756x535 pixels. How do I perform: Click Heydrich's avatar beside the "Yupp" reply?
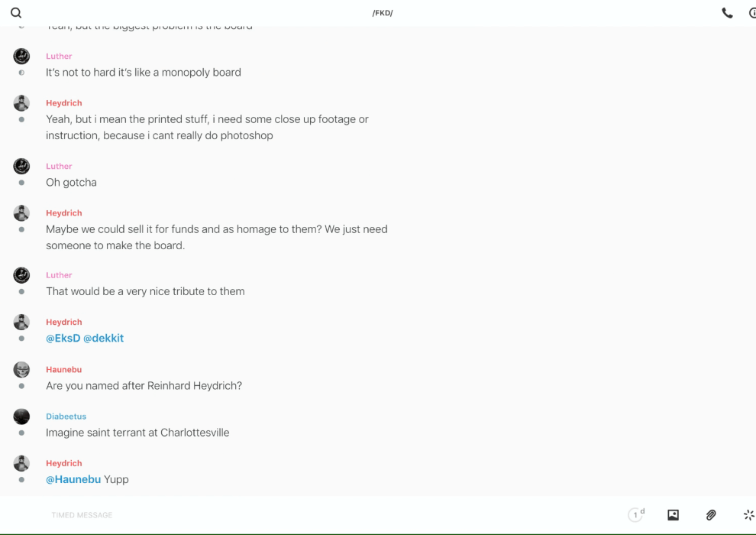coord(21,463)
